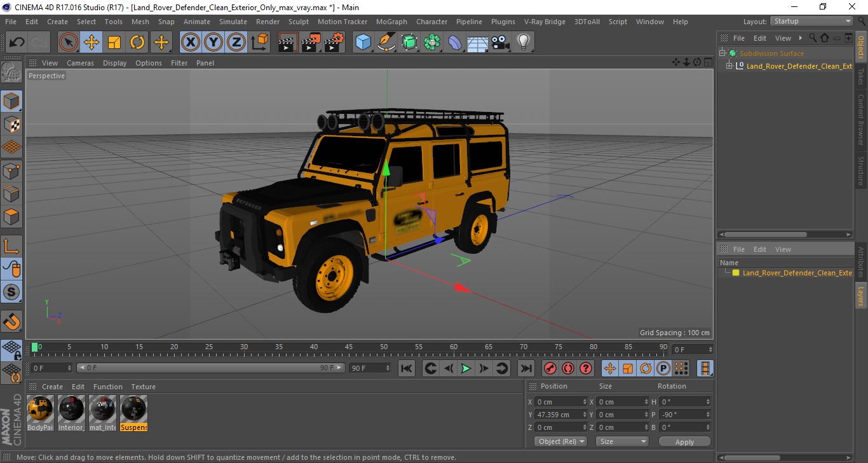
Task: Open the Spline pen tool
Action: point(386,43)
